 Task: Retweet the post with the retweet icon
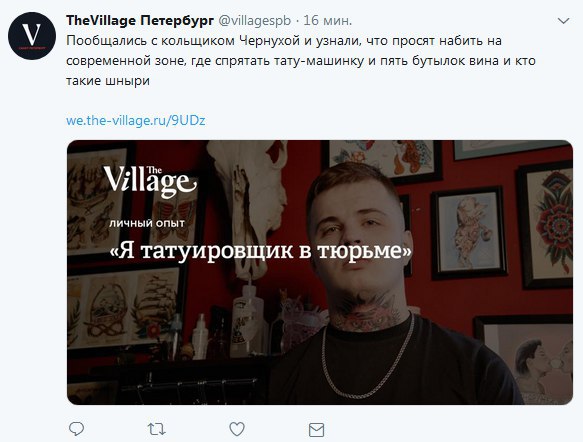[x=157, y=429]
